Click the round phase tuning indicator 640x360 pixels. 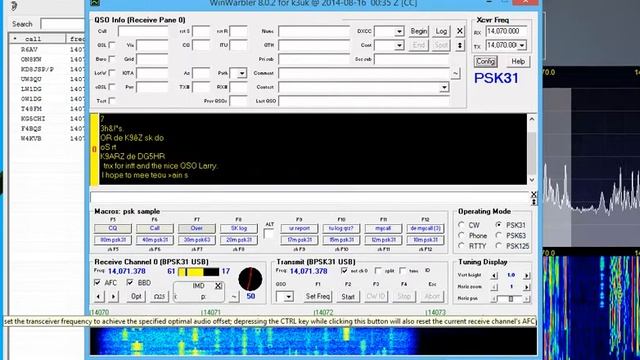point(250,279)
